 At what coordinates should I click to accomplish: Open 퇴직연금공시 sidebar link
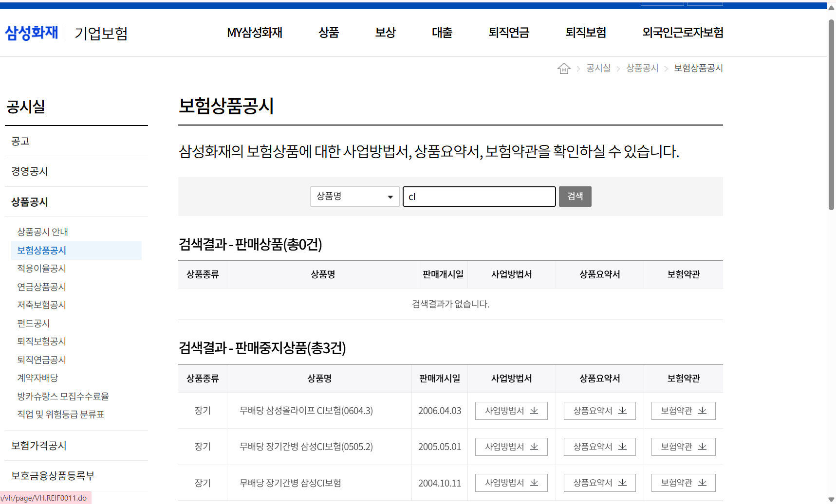42,360
